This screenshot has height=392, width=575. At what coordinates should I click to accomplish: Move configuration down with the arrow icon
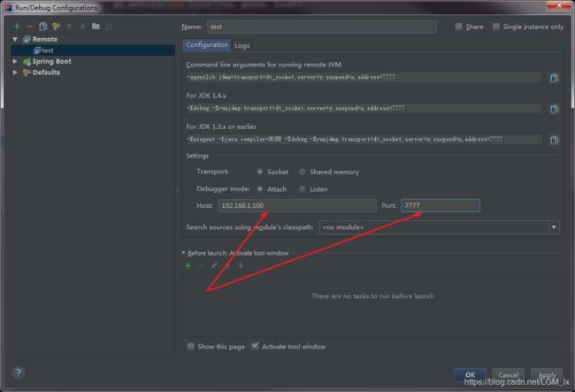[82, 27]
